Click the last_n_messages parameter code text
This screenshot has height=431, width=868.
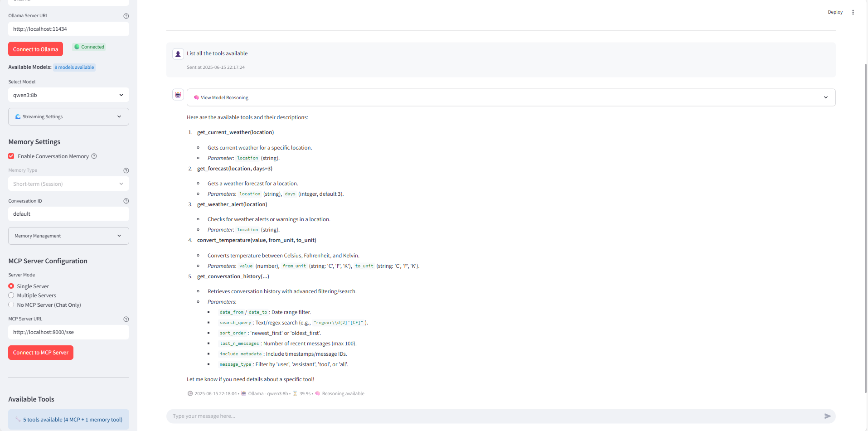pyautogui.click(x=239, y=344)
